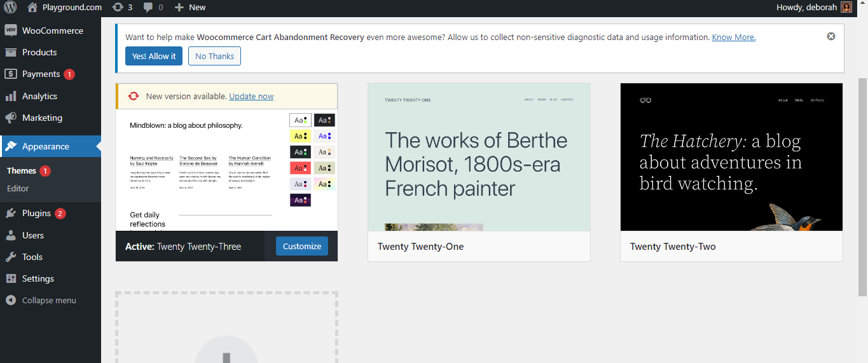The height and width of the screenshot is (363, 868).
Task: Click the Appearance paintbrush icon
Action: coord(11,146)
